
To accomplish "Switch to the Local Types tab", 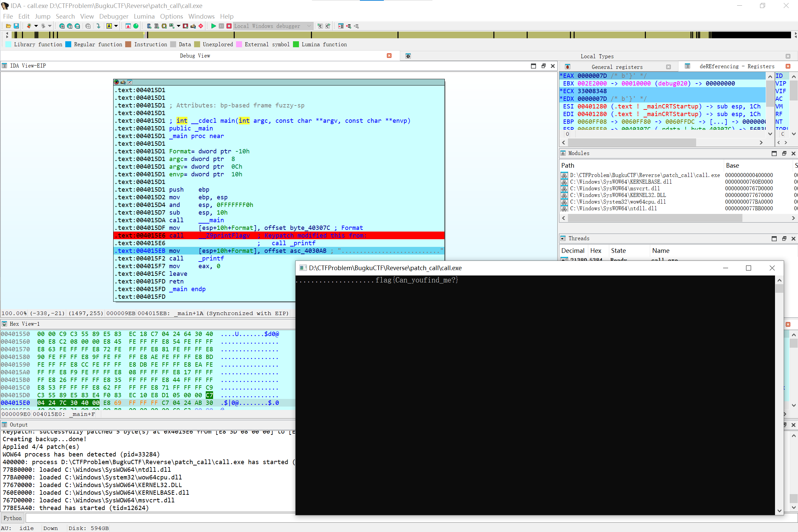I will click(597, 56).
